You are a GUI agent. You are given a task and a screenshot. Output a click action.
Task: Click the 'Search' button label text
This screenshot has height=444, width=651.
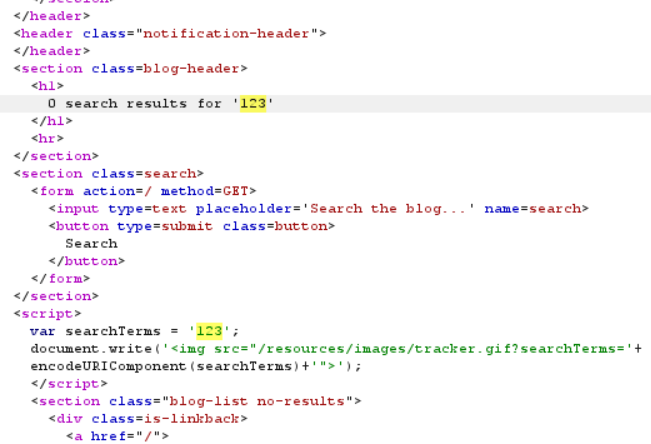point(91,243)
